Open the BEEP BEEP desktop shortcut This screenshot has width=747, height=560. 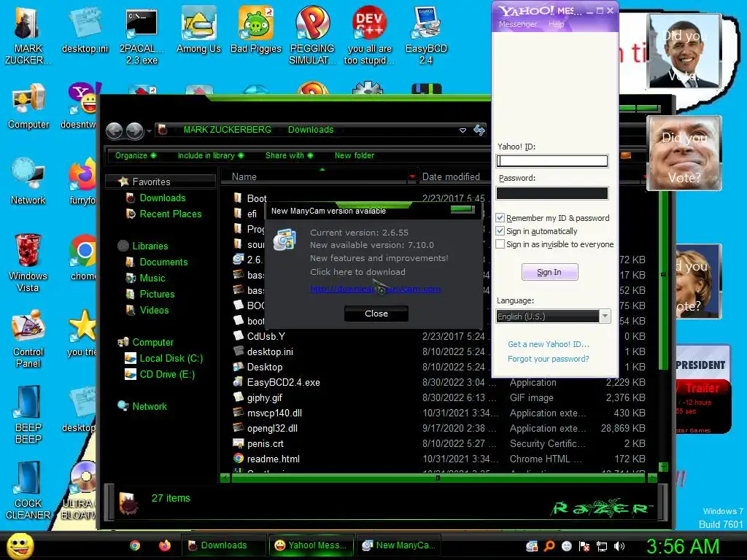pyautogui.click(x=28, y=414)
